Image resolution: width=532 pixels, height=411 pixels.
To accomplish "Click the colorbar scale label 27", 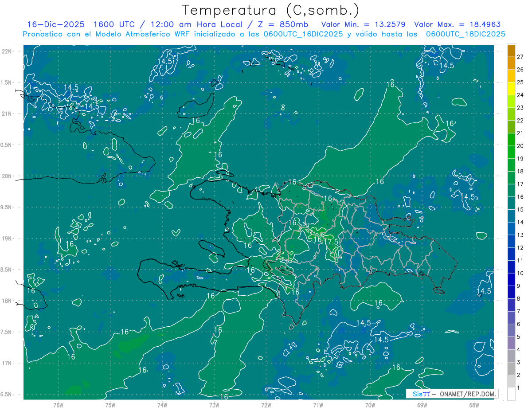I will 520,56.
